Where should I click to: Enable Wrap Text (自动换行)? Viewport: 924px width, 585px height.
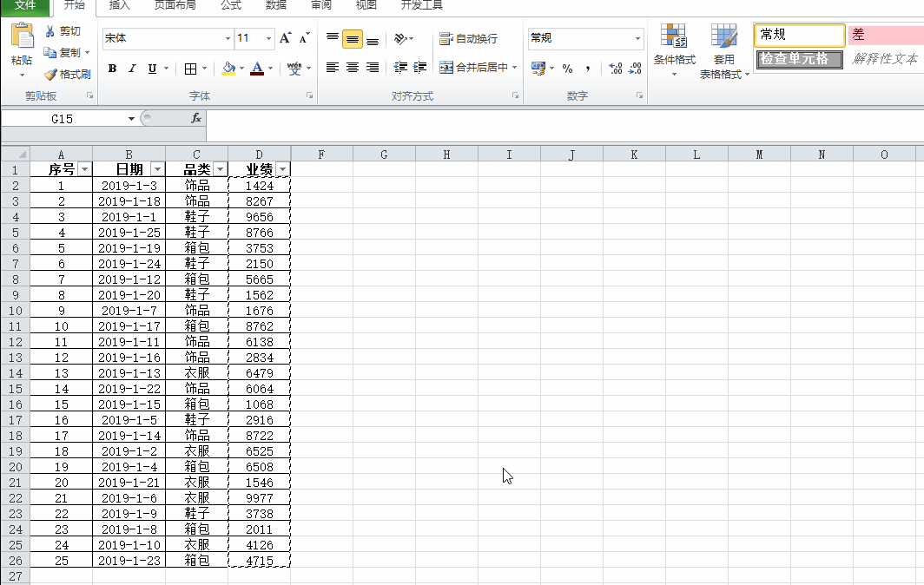coord(469,38)
